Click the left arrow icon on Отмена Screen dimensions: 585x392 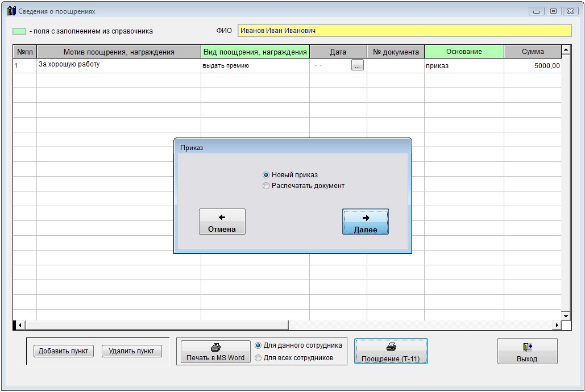coord(222,218)
